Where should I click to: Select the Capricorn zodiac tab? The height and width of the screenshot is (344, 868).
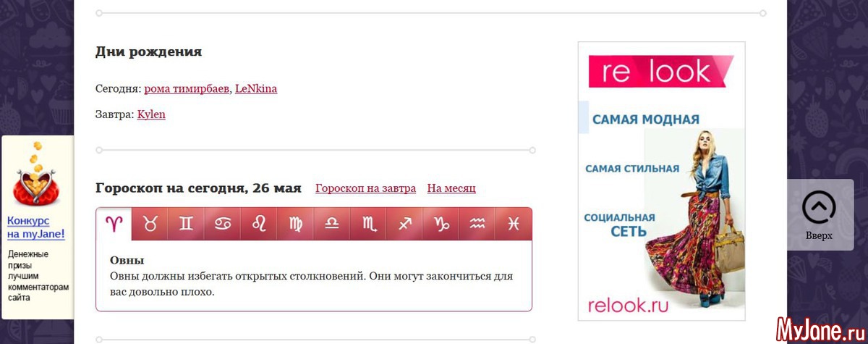pos(441,225)
